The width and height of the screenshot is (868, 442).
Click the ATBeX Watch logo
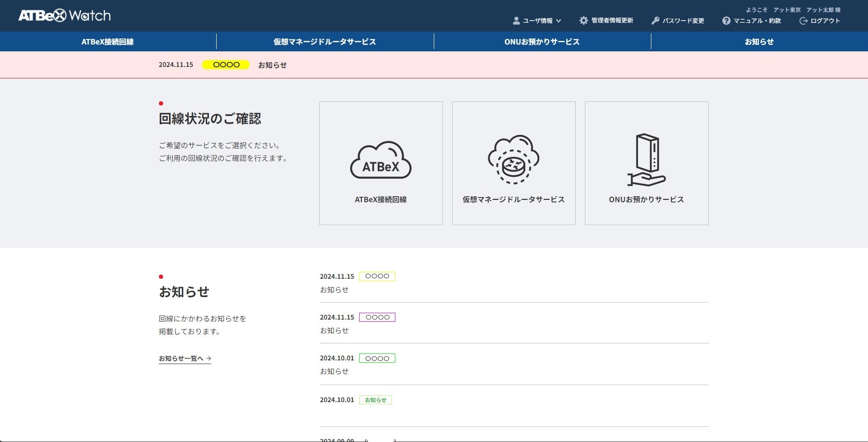click(x=65, y=16)
